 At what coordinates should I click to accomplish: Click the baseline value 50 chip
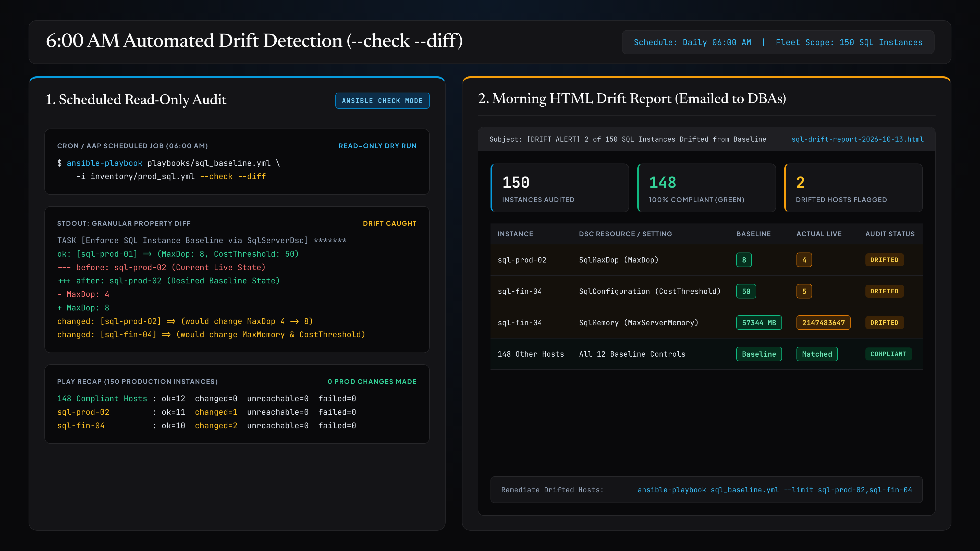click(x=746, y=291)
